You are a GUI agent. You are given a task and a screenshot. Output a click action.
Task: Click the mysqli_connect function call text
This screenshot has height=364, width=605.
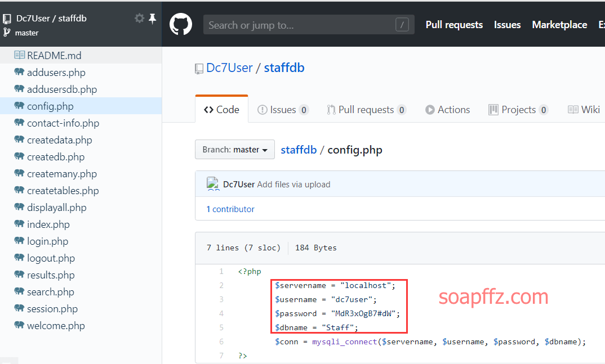(345, 341)
